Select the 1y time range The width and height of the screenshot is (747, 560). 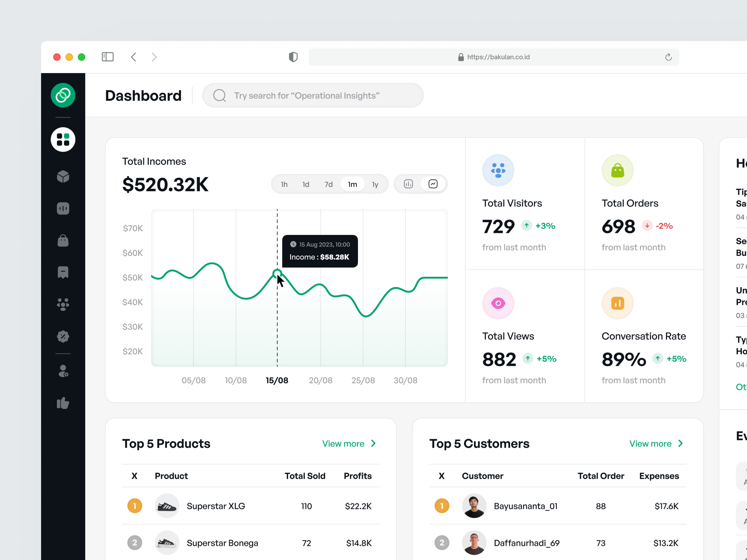point(375,184)
